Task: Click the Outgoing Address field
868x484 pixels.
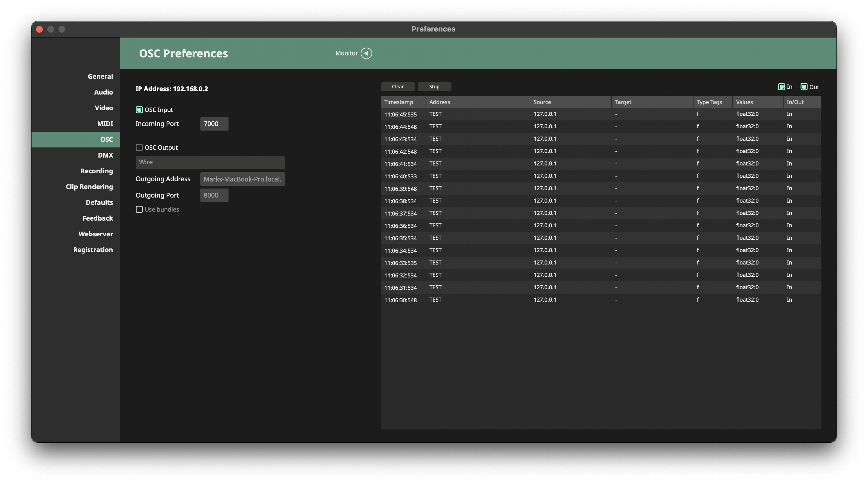Action: tap(242, 179)
